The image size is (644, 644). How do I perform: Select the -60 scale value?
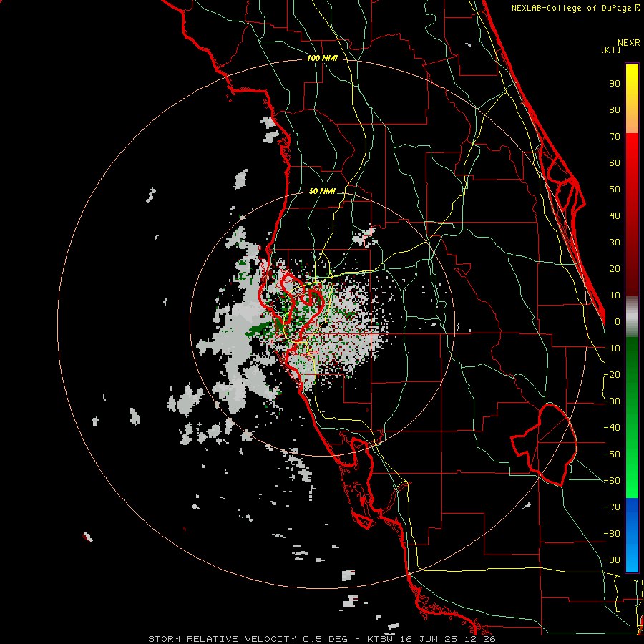(x=612, y=481)
